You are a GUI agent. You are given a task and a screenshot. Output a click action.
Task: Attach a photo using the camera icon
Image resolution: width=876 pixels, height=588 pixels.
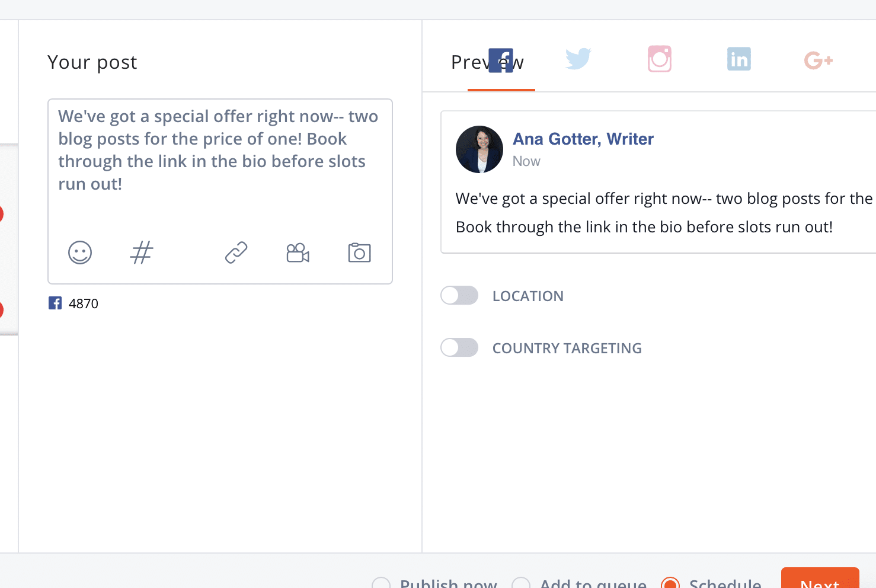359,253
